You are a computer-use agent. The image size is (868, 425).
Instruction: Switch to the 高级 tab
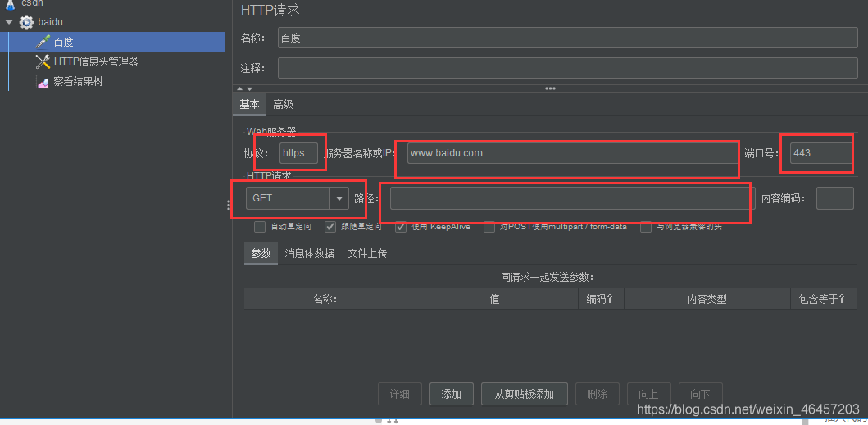pyautogui.click(x=283, y=105)
